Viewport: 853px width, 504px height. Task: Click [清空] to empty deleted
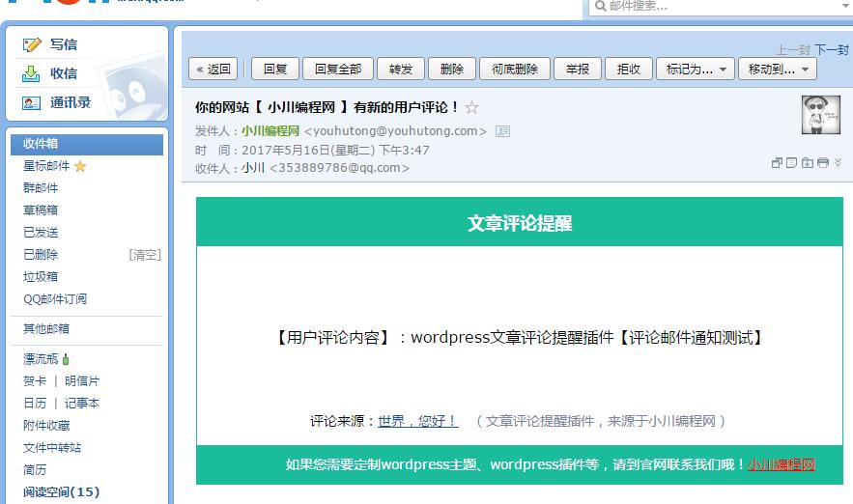[145, 255]
